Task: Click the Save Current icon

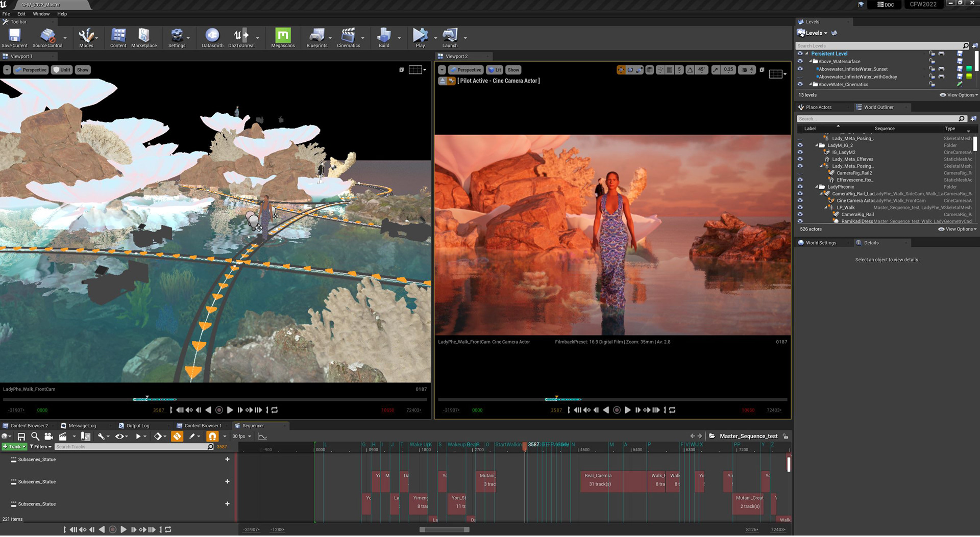Action: pyautogui.click(x=14, y=36)
